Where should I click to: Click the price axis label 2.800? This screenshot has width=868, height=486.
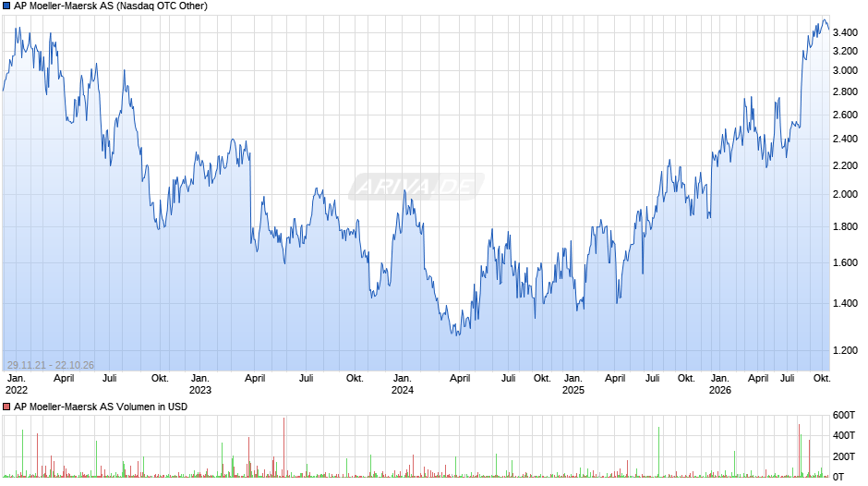(845, 91)
